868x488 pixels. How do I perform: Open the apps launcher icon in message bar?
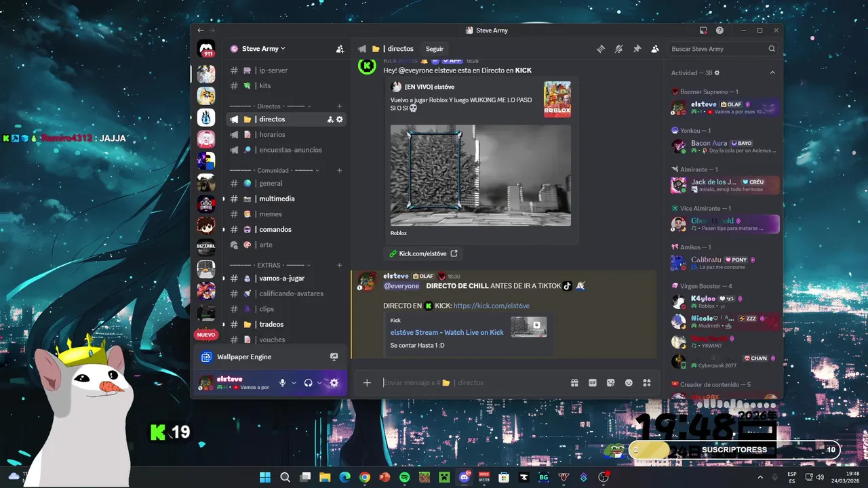pos(647,383)
